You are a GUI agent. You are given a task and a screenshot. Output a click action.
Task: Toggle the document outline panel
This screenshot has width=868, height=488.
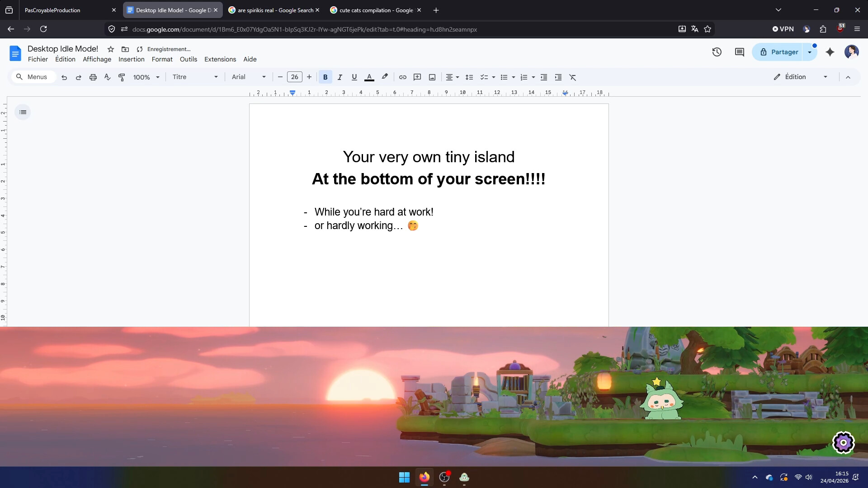(x=23, y=112)
